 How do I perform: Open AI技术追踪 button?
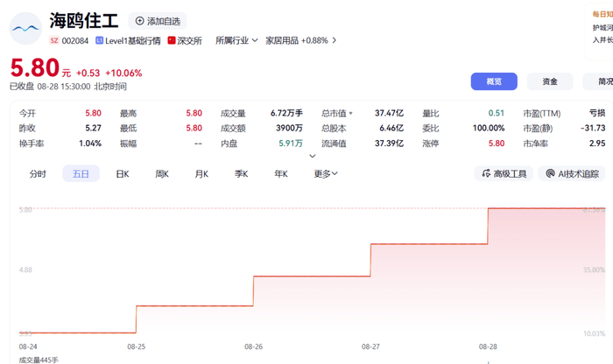[572, 173]
